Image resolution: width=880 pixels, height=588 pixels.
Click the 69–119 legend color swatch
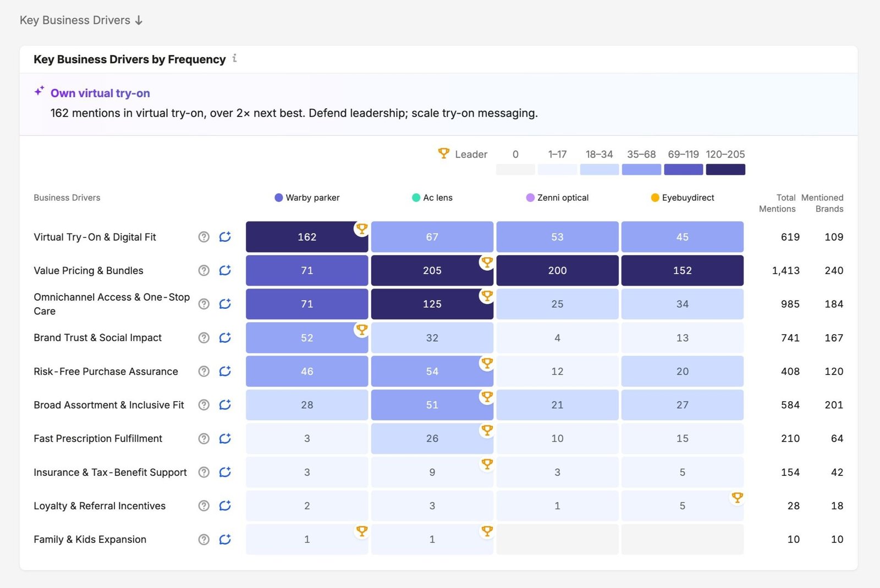[x=684, y=169]
